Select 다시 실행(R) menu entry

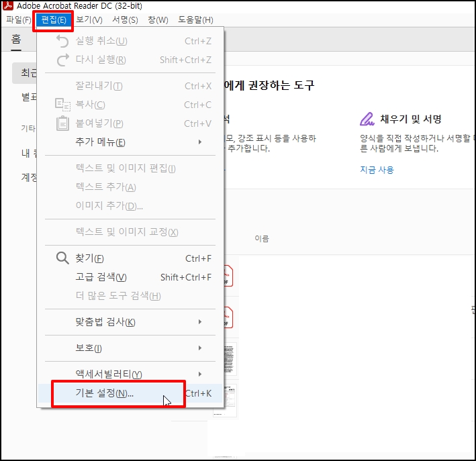tap(130, 60)
